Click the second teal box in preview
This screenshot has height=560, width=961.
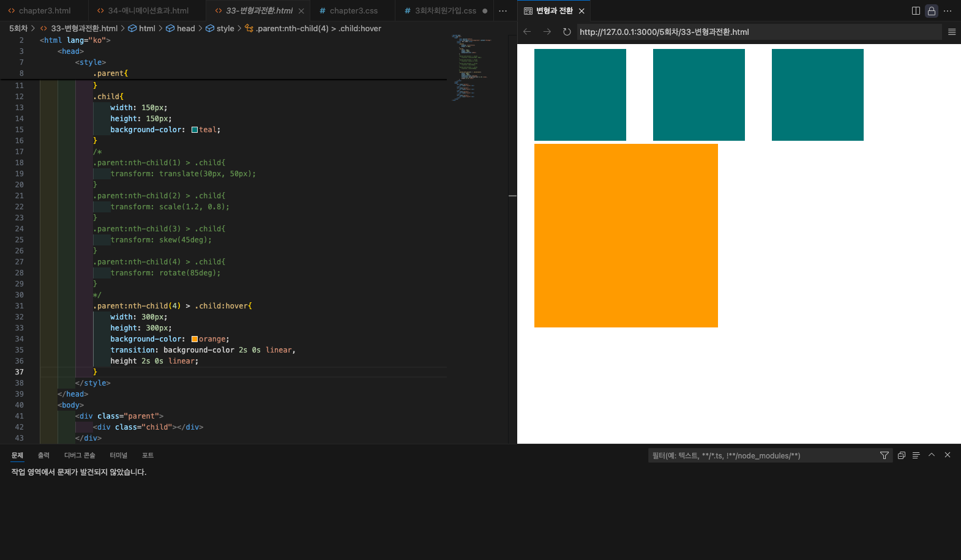pos(699,95)
